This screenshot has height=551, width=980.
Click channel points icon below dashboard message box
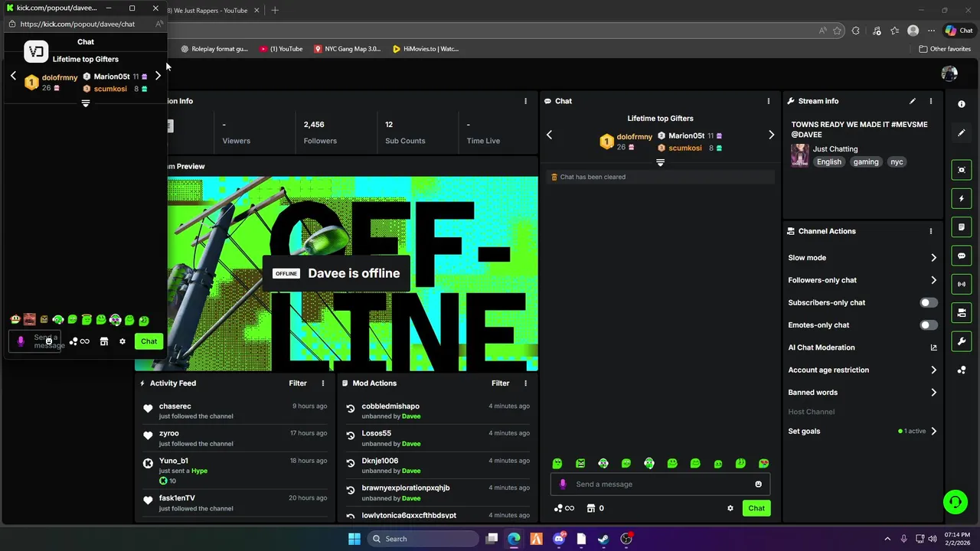(x=563, y=508)
